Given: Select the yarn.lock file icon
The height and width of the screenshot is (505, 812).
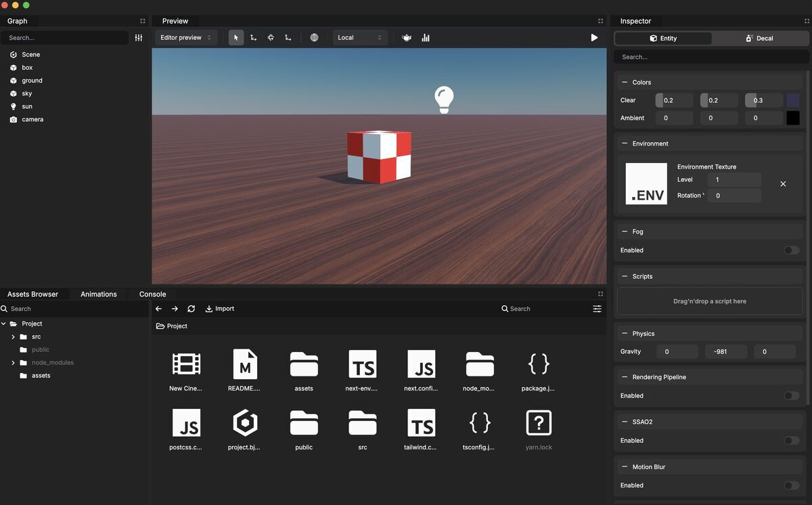Looking at the screenshot, I should pyautogui.click(x=539, y=422).
